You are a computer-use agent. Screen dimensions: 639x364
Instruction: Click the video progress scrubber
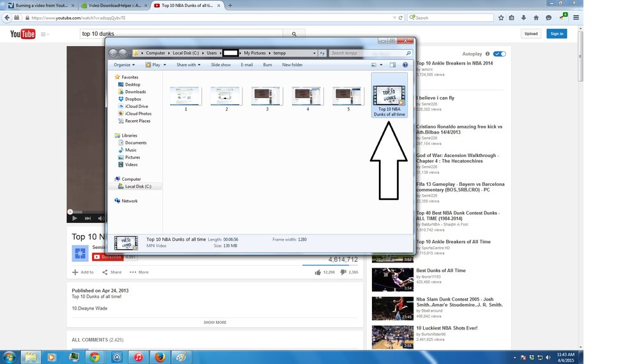70,212
